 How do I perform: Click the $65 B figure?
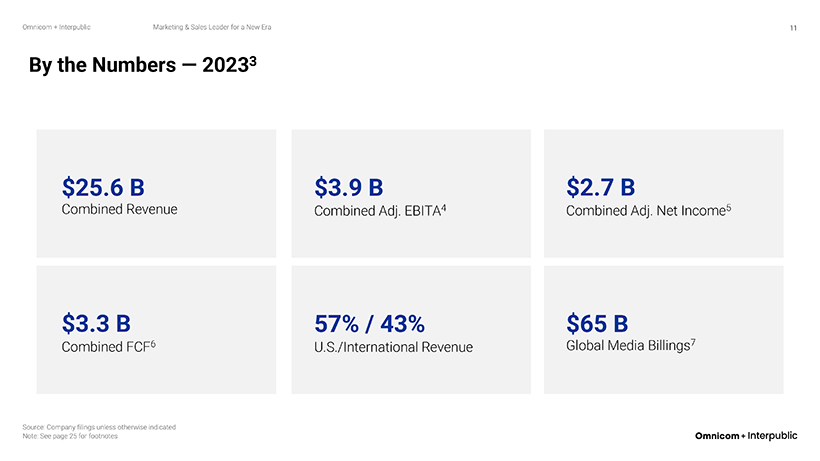coord(597,323)
